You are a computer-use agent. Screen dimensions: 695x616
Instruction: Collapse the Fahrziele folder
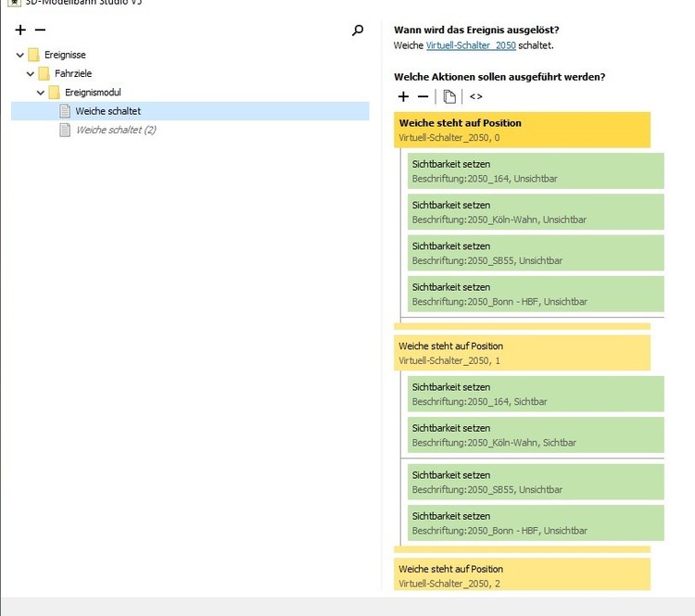coord(31,74)
